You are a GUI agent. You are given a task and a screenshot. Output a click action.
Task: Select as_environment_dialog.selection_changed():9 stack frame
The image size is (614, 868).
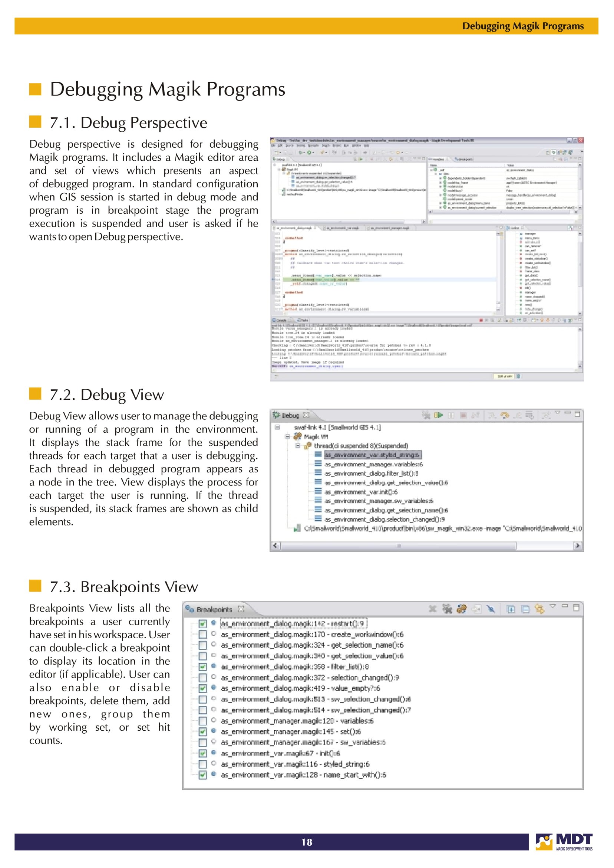[x=384, y=519]
